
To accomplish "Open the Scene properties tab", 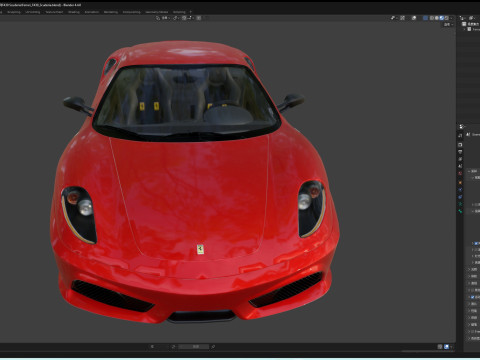I will (x=460, y=166).
